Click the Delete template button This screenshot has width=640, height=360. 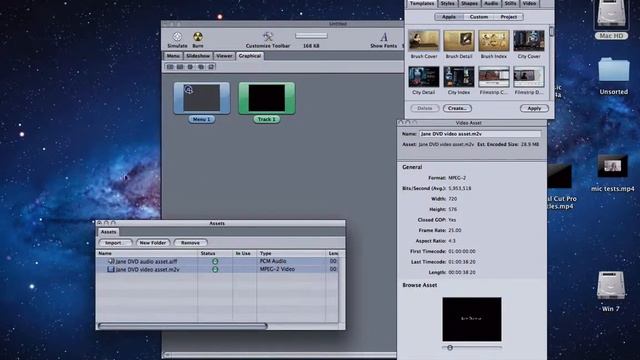[424, 108]
